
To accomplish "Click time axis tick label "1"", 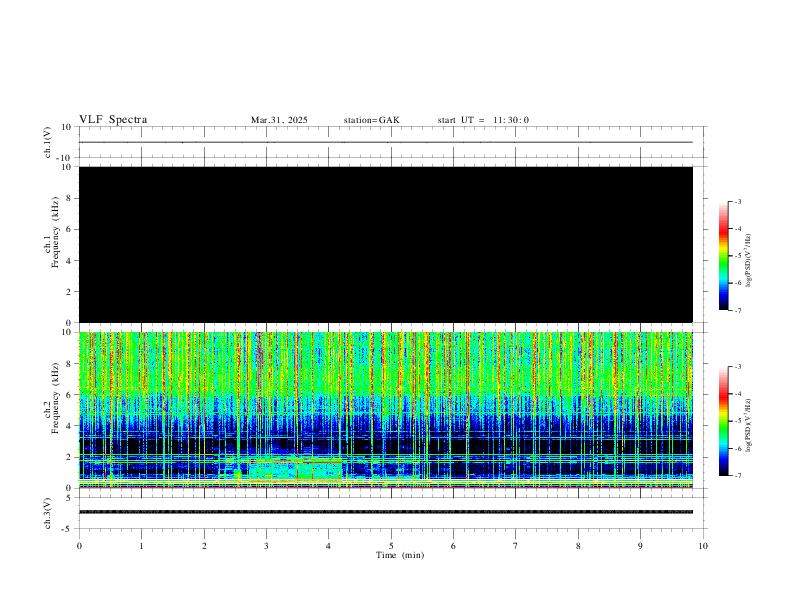I will [141, 546].
